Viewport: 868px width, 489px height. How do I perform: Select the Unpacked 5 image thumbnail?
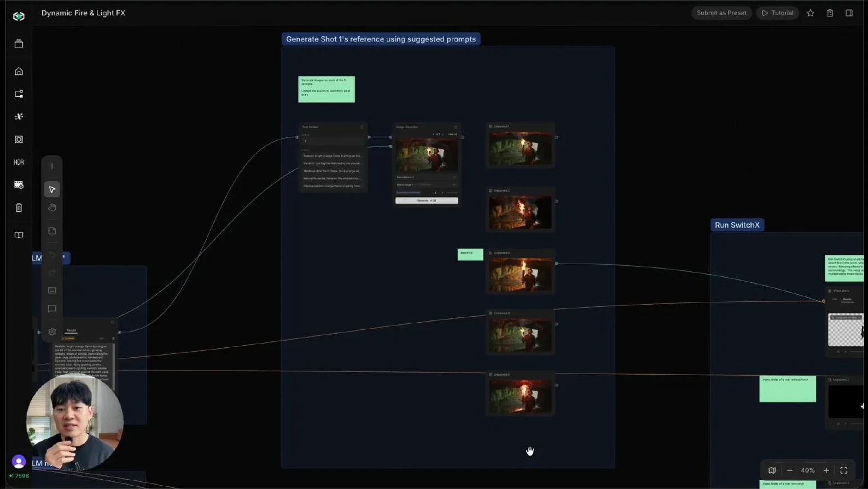point(520,397)
